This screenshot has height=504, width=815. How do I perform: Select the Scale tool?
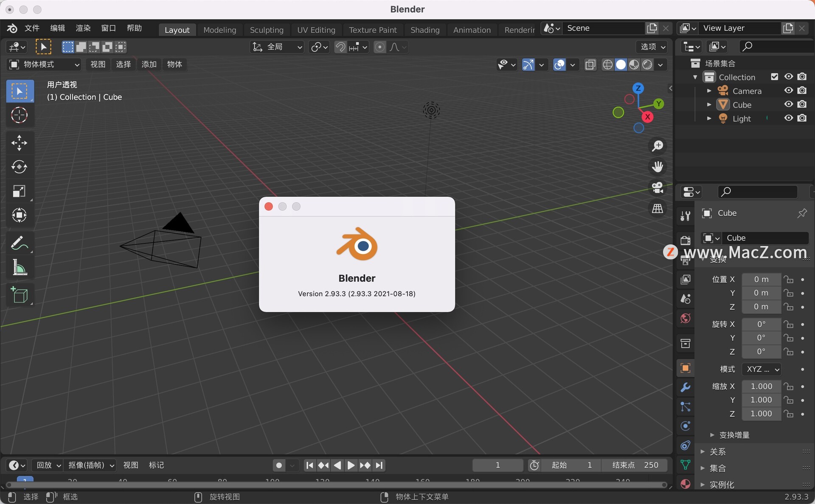(x=20, y=191)
